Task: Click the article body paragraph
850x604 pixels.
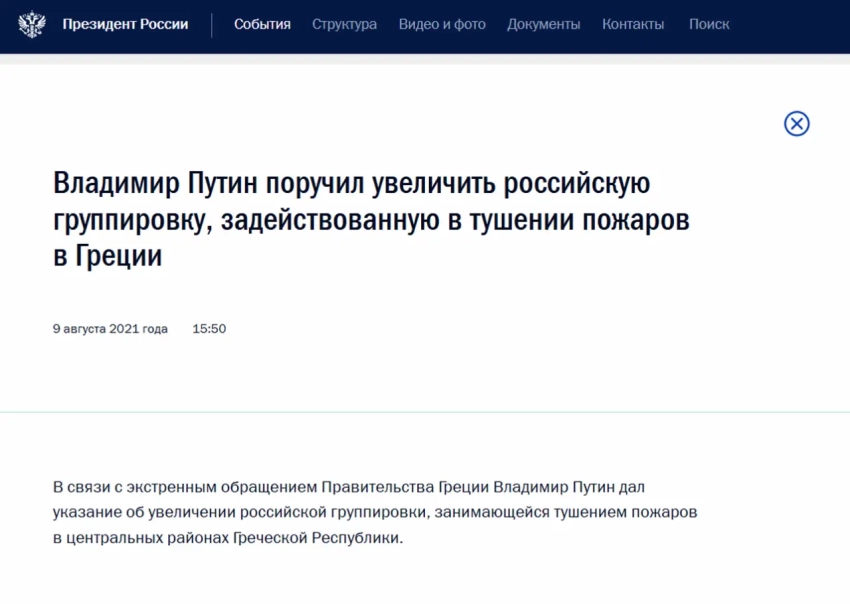Action: pyautogui.click(x=375, y=512)
